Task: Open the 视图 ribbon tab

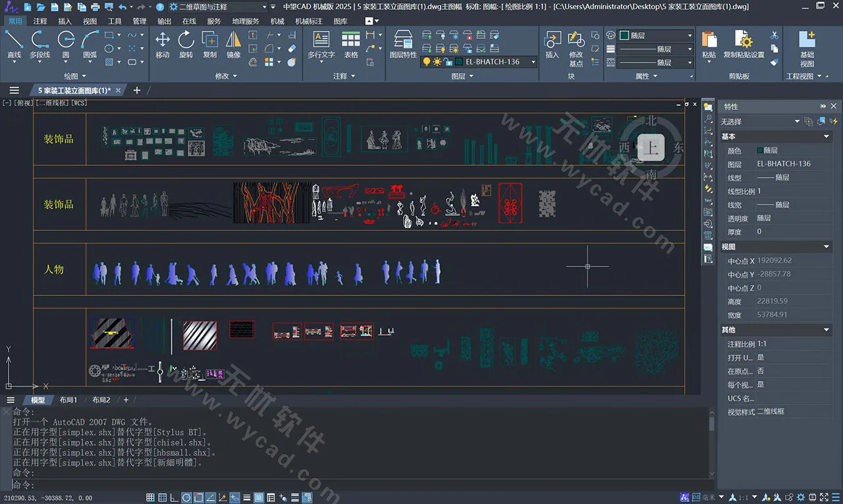Action: click(x=90, y=20)
